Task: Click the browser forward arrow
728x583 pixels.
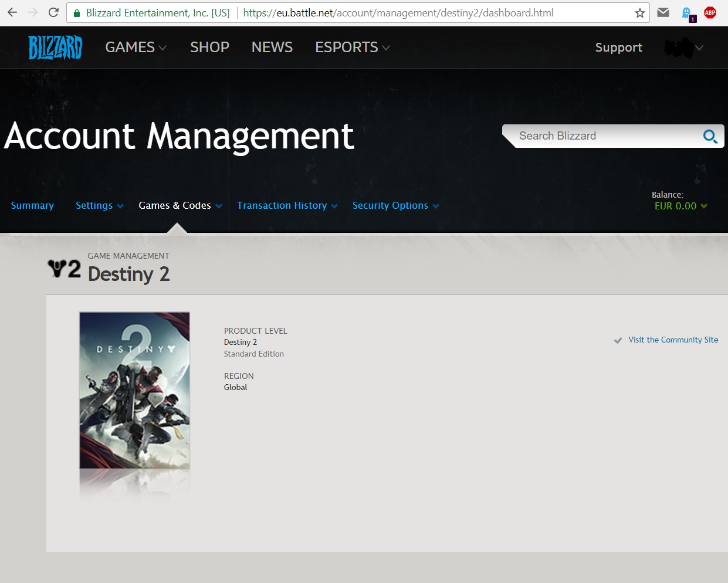Action: (x=33, y=12)
